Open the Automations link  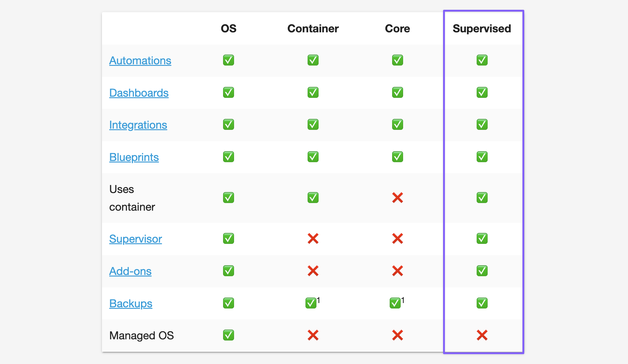point(140,61)
